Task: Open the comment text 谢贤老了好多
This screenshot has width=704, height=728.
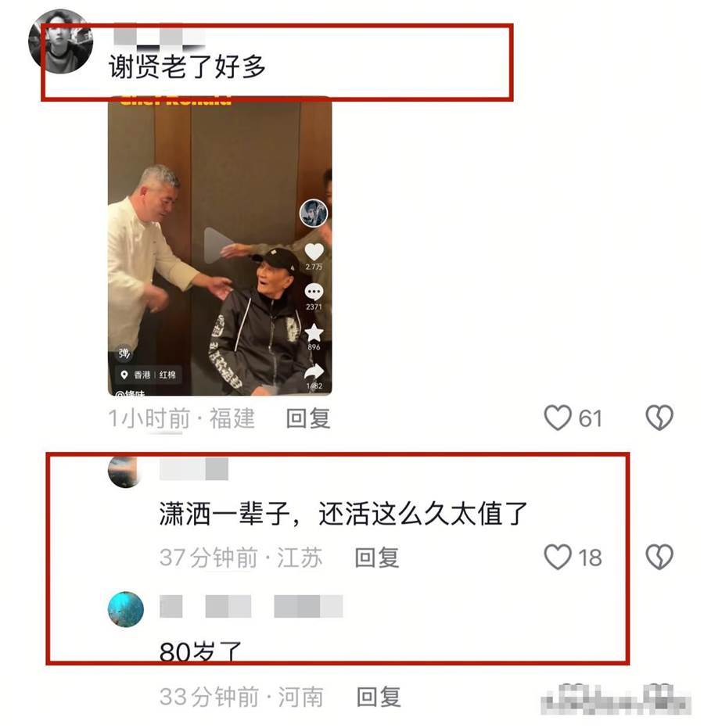Action: coord(187,66)
